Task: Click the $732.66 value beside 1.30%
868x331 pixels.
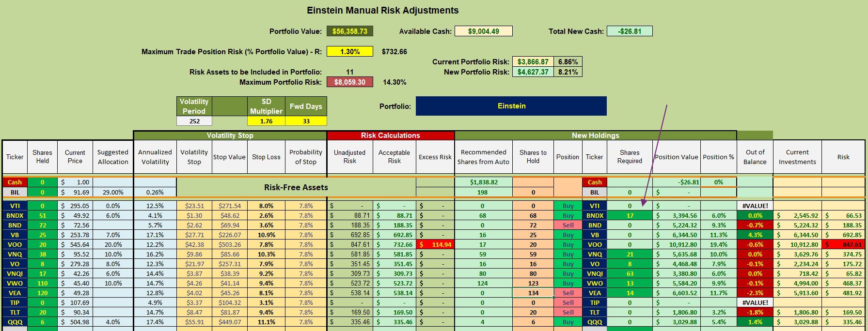Action: 395,51
